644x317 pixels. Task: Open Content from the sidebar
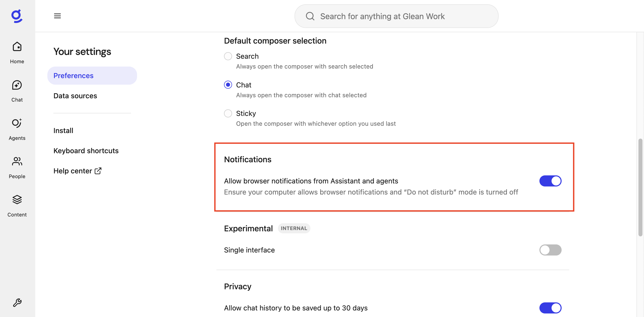17,206
